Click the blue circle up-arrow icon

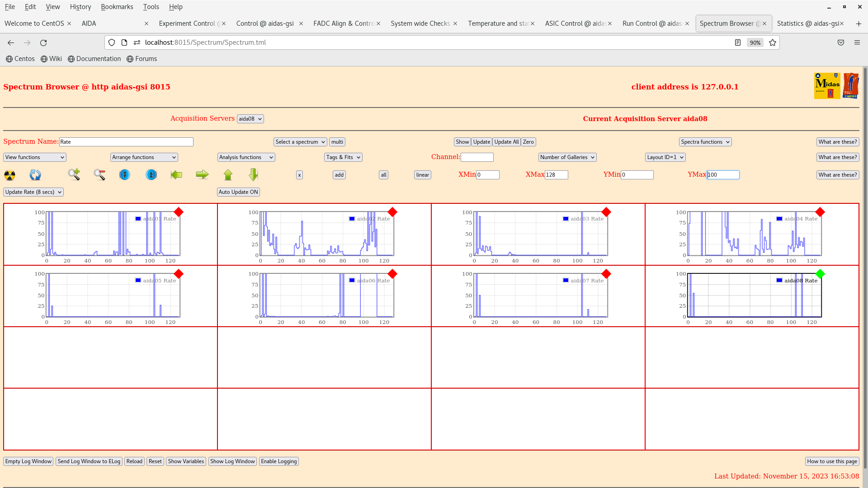pyautogui.click(x=151, y=174)
